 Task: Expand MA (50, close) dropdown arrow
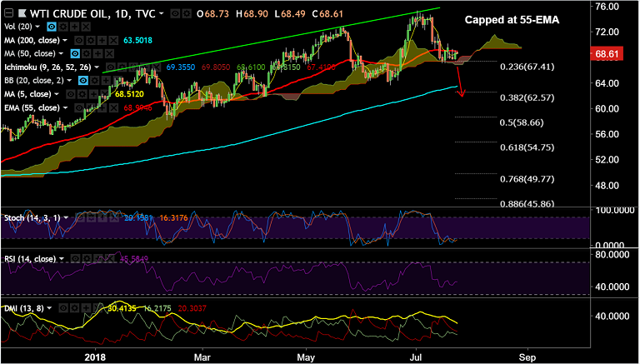[61, 53]
